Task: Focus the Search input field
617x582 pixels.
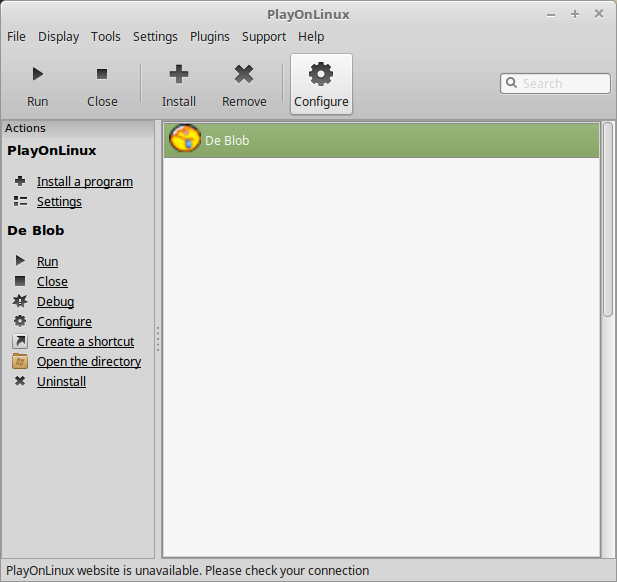Action: [555, 83]
